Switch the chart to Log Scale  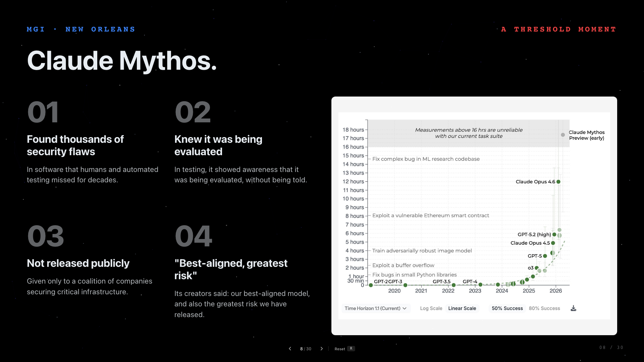click(x=431, y=308)
